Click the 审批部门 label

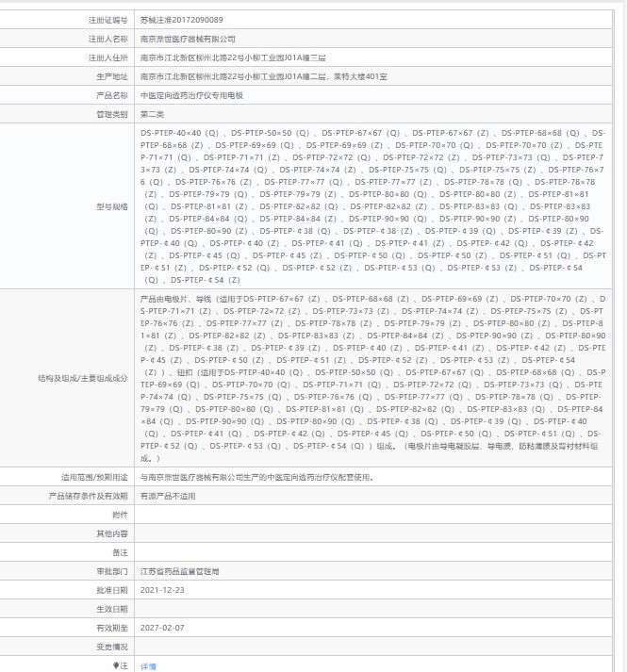[x=112, y=571]
